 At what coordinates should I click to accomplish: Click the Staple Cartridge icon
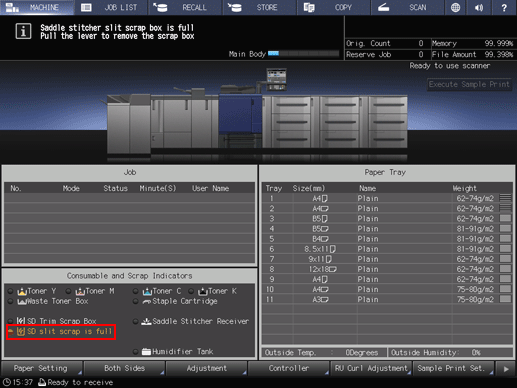pos(147,302)
